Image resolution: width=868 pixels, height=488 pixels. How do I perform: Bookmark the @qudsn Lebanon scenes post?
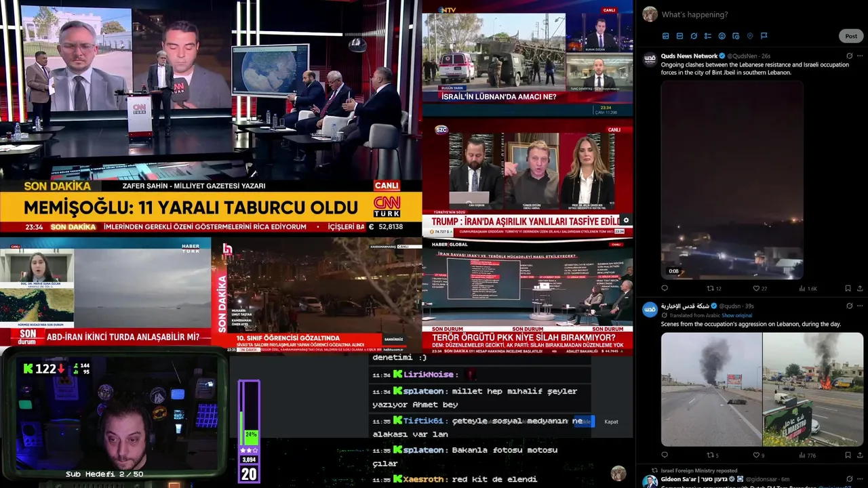[848, 455]
